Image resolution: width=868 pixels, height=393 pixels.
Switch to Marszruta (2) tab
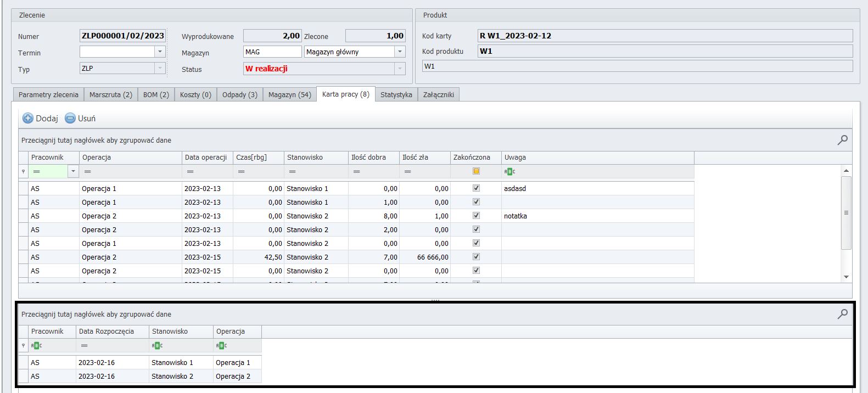pyautogui.click(x=111, y=94)
